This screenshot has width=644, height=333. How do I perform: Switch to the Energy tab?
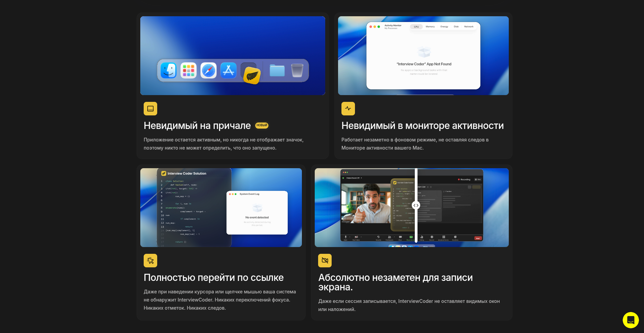444,27
